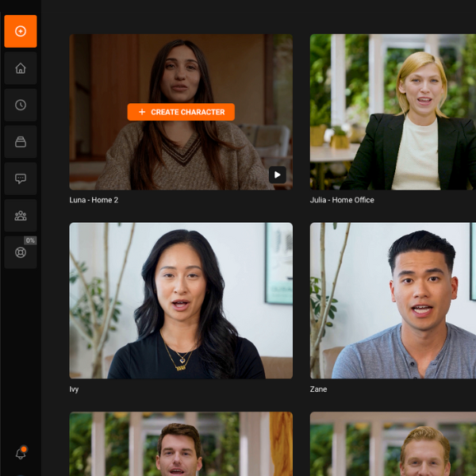Choose the Zane character thumbnail
Image resolution: width=476 pixels, height=476 pixels.
click(393, 300)
